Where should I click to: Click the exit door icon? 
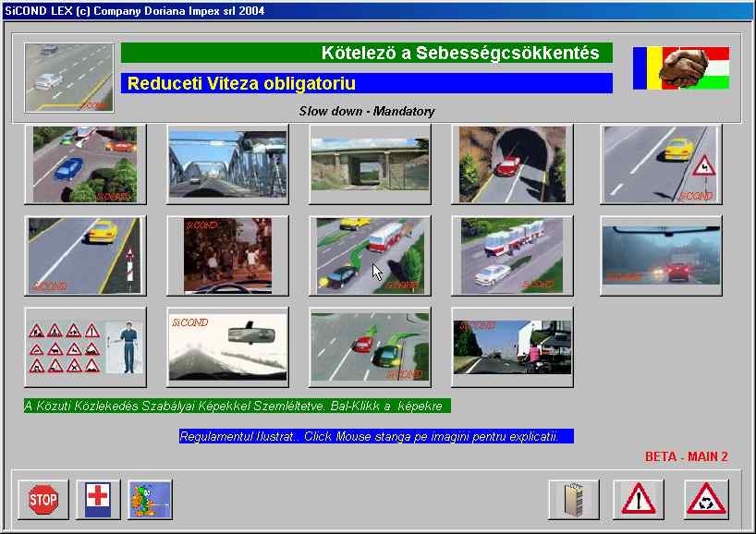[574, 500]
